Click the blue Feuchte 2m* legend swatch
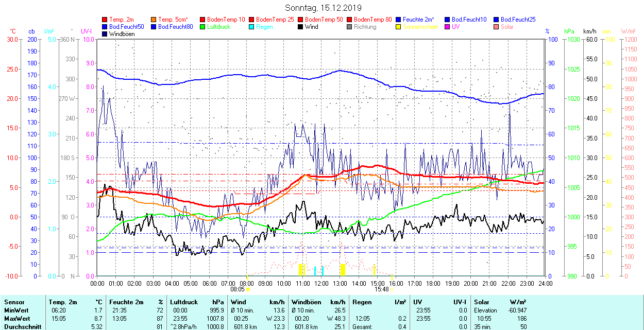Image resolution: width=644 pixels, height=330 pixels. [399, 20]
